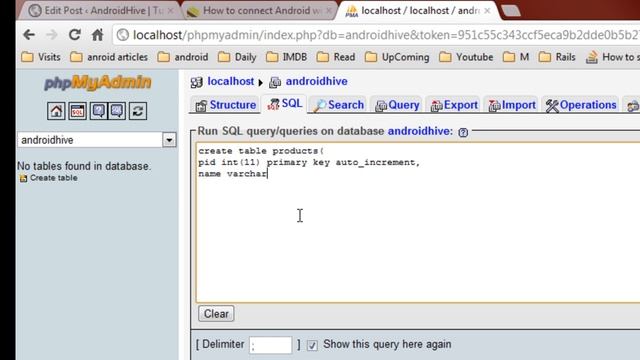The width and height of the screenshot is (640, 360).
Task: Reload the phpMyAdmin page
Action: coord(74,35)
